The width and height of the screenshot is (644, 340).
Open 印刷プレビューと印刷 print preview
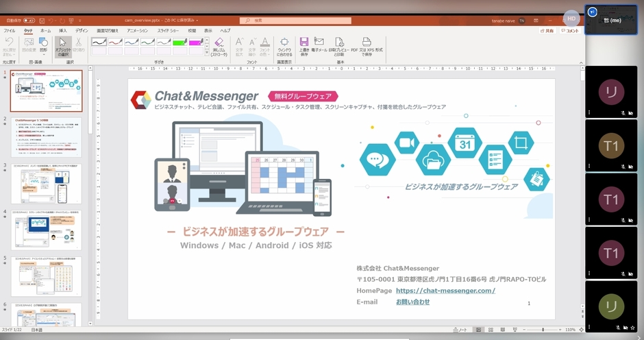339,47
